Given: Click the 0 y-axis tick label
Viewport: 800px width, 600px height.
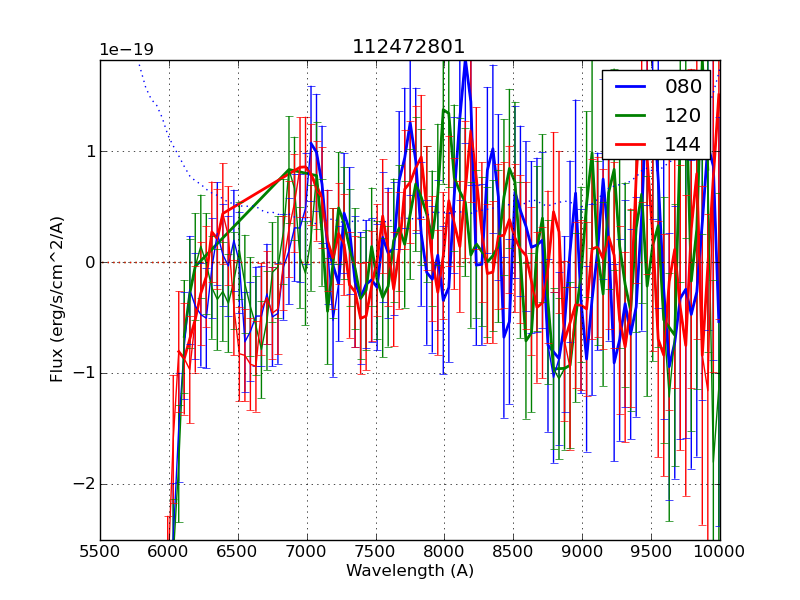Looking at the screenshot, I should coord(88,263).
